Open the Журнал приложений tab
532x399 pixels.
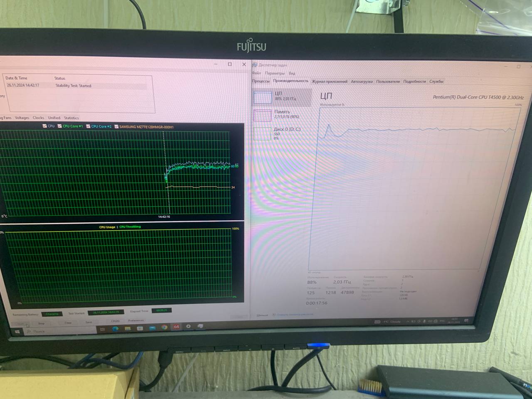(330, 81)
